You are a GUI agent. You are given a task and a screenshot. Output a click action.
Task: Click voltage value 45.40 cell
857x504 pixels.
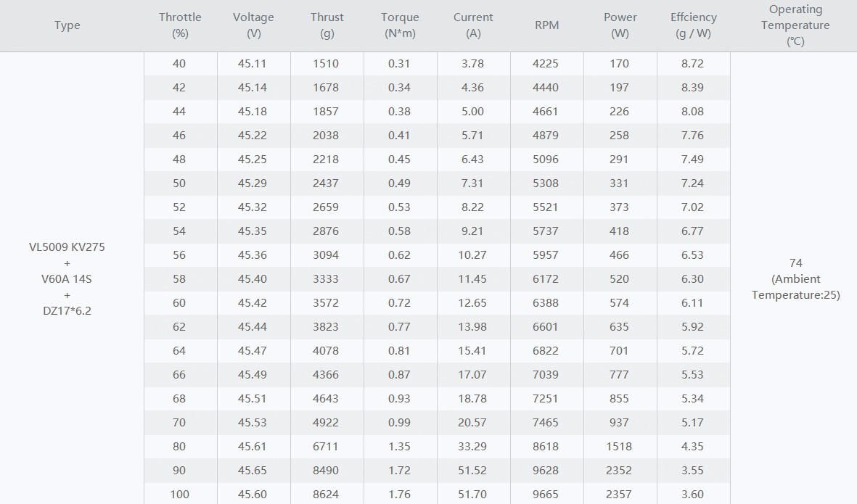pos(253,278)
